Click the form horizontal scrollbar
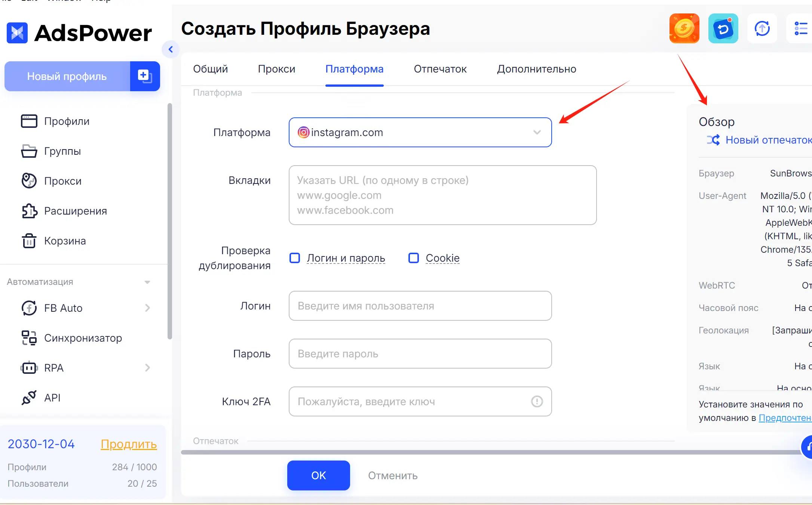Image resolution: width=812 pixels, height=505 pixels. click(491, 452)
